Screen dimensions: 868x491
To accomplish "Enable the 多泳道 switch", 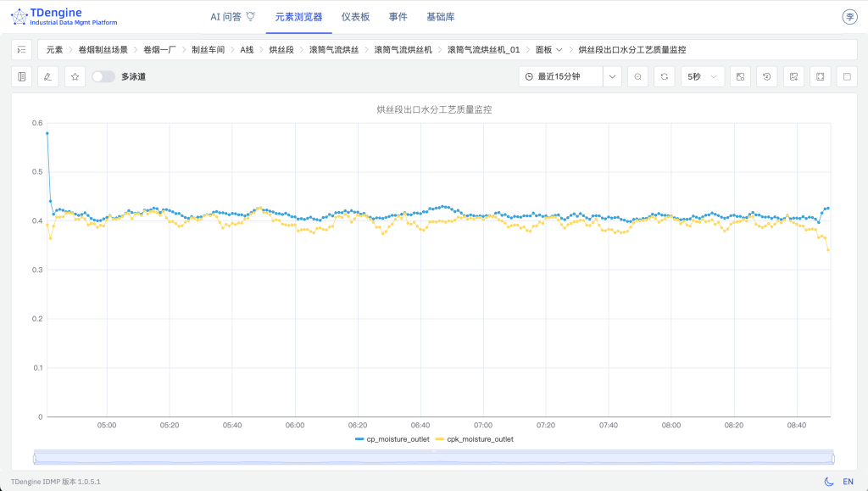I will [103, 76].
